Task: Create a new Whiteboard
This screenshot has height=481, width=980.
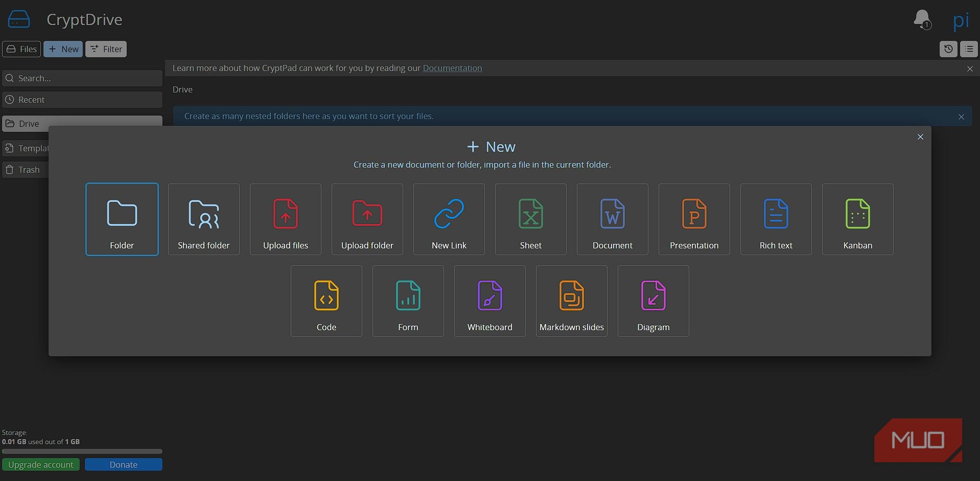Action: [490, 301]
